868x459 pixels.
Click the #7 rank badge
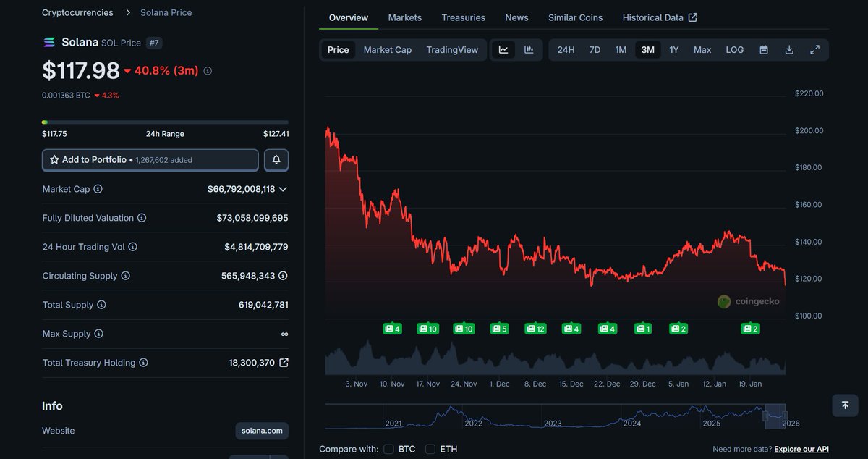point(154,43)
